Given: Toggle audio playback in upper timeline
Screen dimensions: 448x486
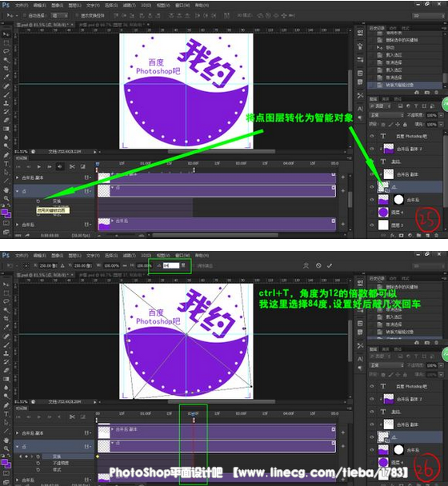Looking at the screenshot, I should click(x=59, y=167).
